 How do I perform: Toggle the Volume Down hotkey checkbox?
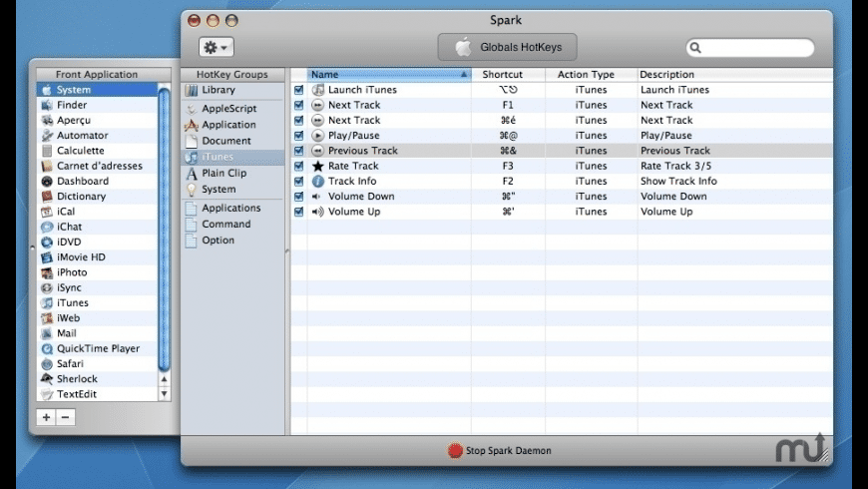tap(299, 197)
